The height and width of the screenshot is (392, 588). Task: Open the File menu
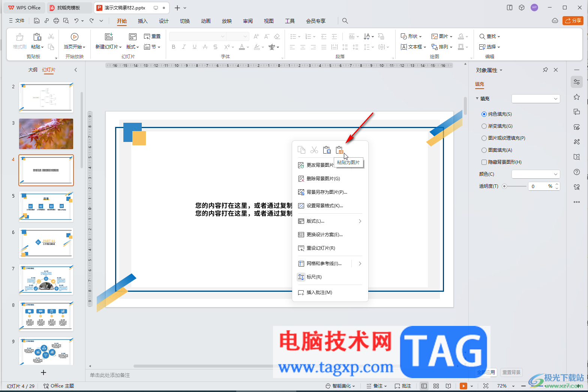point(17,21)
